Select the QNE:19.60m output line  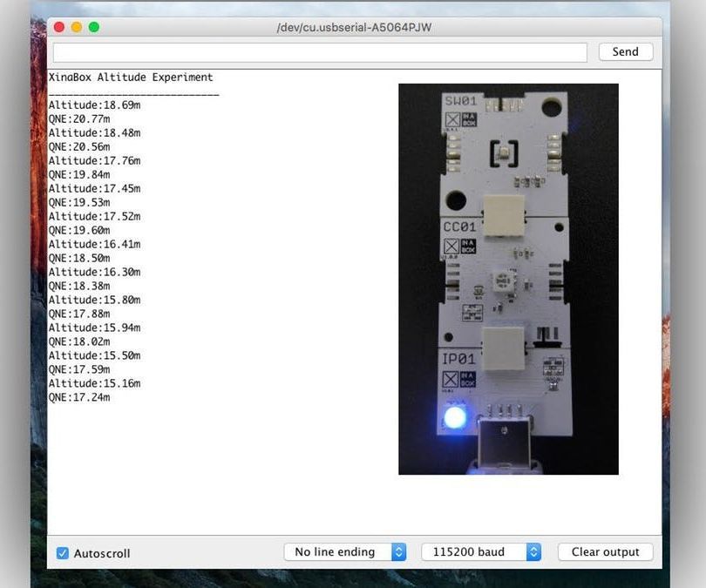(79, 231)
